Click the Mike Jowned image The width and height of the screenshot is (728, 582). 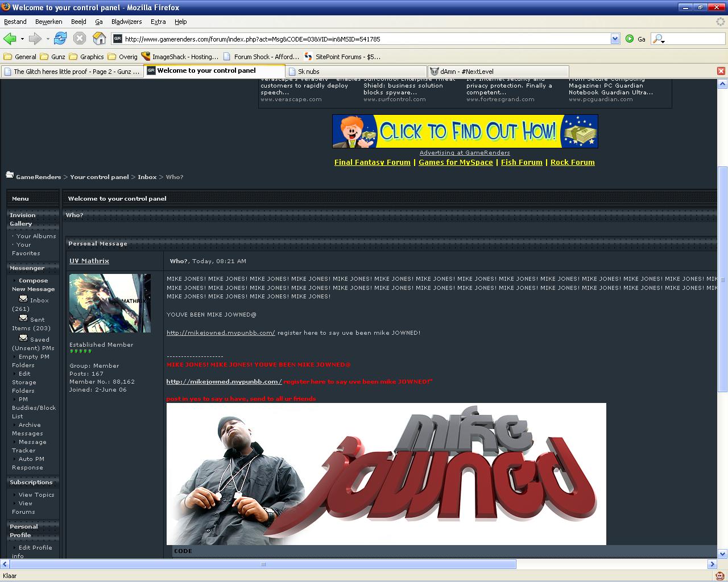386,474
